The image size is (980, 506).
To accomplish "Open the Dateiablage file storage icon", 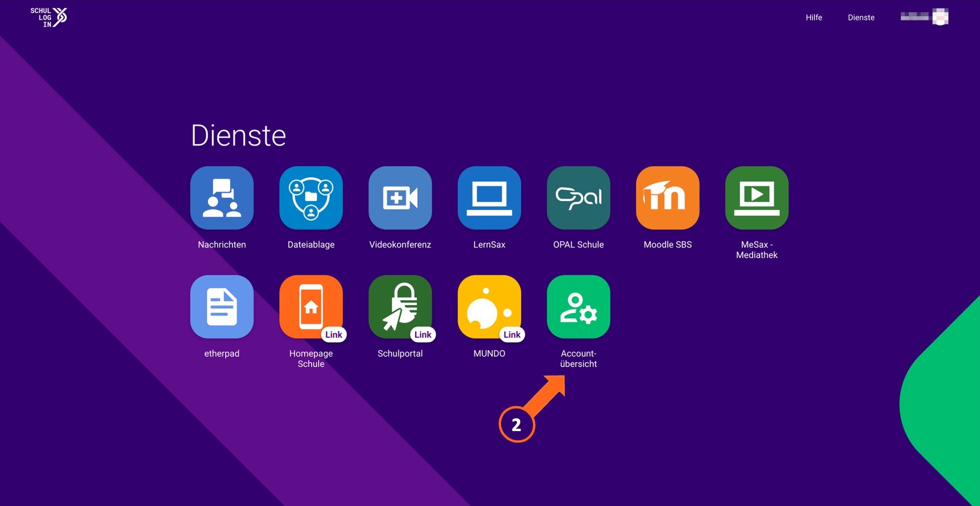I will pyautogui.click(x=311, y=198).
